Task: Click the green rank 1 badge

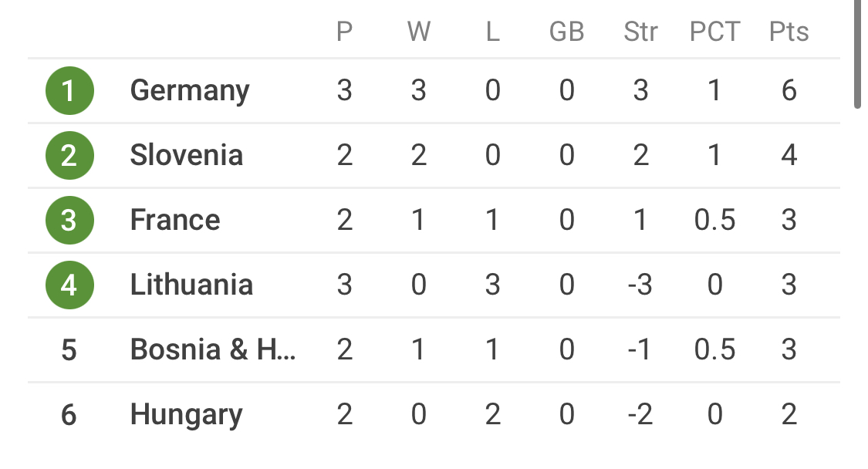Action: 69,91
